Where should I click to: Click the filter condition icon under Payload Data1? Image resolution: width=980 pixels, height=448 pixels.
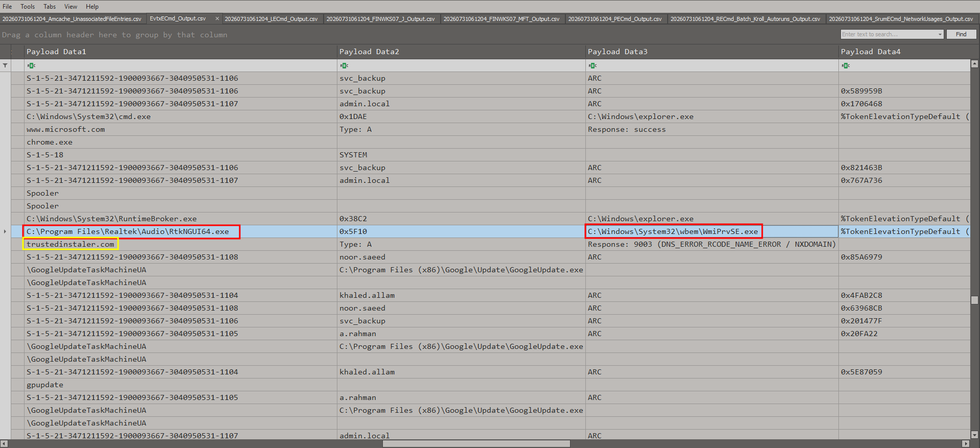[31, 65]
